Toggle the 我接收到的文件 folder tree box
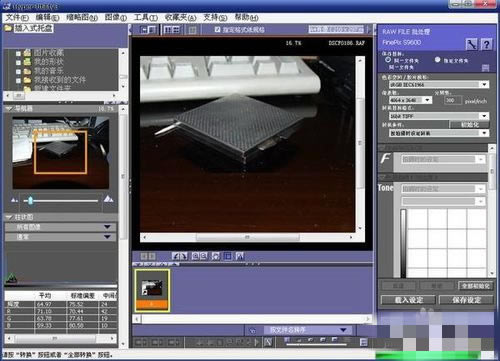The image size is (500, 361). [18, 80]
